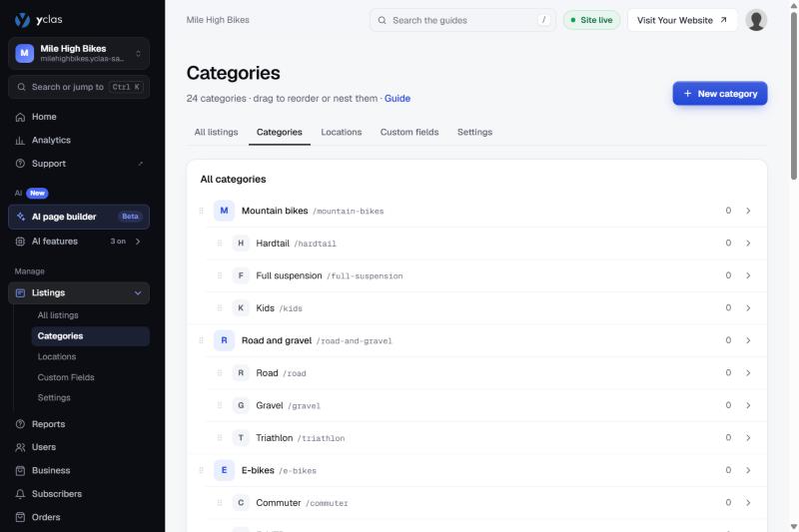Select the Categories tab

click(x=280, y=133)
